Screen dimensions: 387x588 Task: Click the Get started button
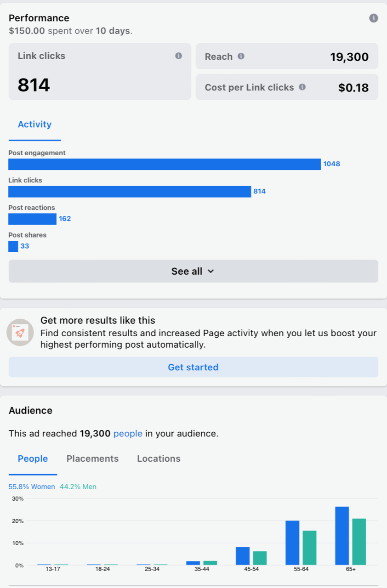coord(193,367)
